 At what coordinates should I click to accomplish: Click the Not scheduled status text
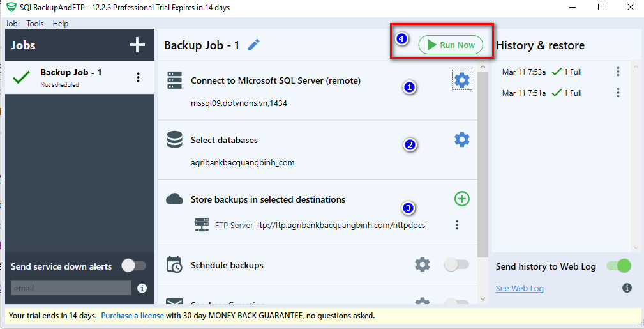[x=59, y=85]
